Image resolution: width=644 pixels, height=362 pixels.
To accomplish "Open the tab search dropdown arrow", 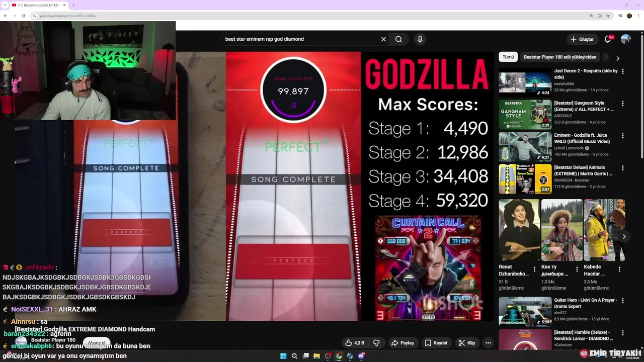I will (5, 5).
